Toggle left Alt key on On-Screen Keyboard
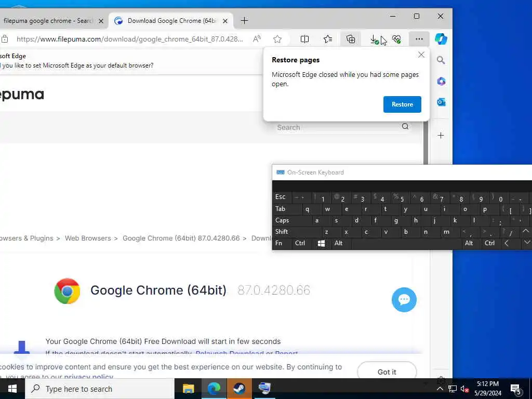Screen dimensions: 532x399 tap(341, 243)
